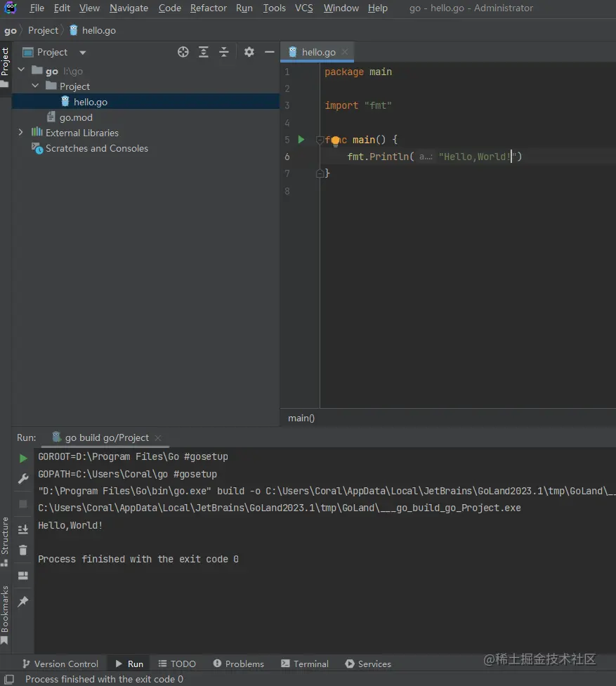
Task: Click the yellow intention bulb icon
Action: click(x=335, y=140)
